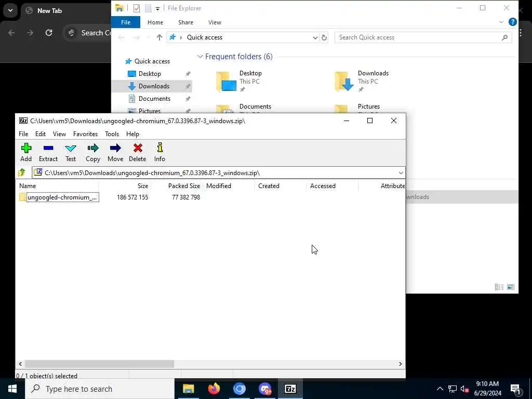Select Desktop in Explorer navigation pane
This screenshot has height=399, width=532.
coord(150,74)
